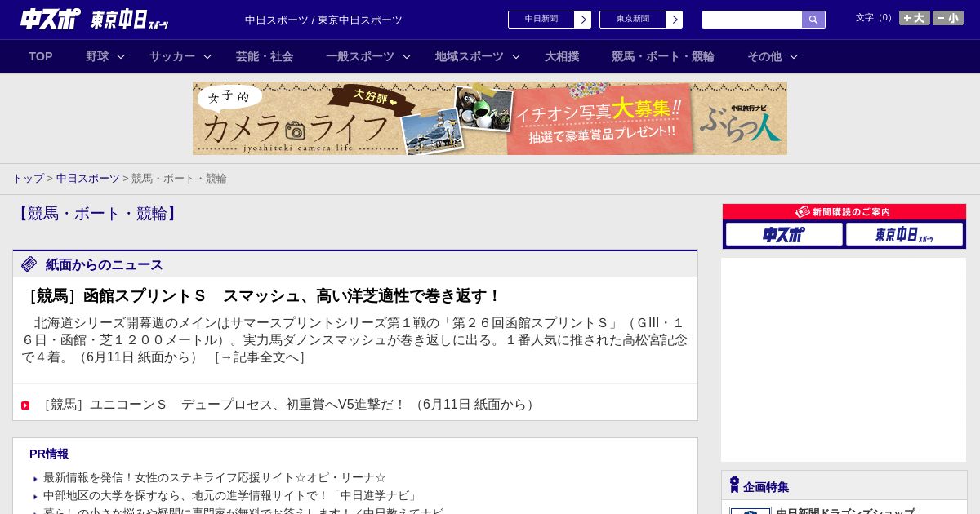Screen dimensions: 980x514
Task: Open その他 navigation menu
Action: [x=764, y=56]
